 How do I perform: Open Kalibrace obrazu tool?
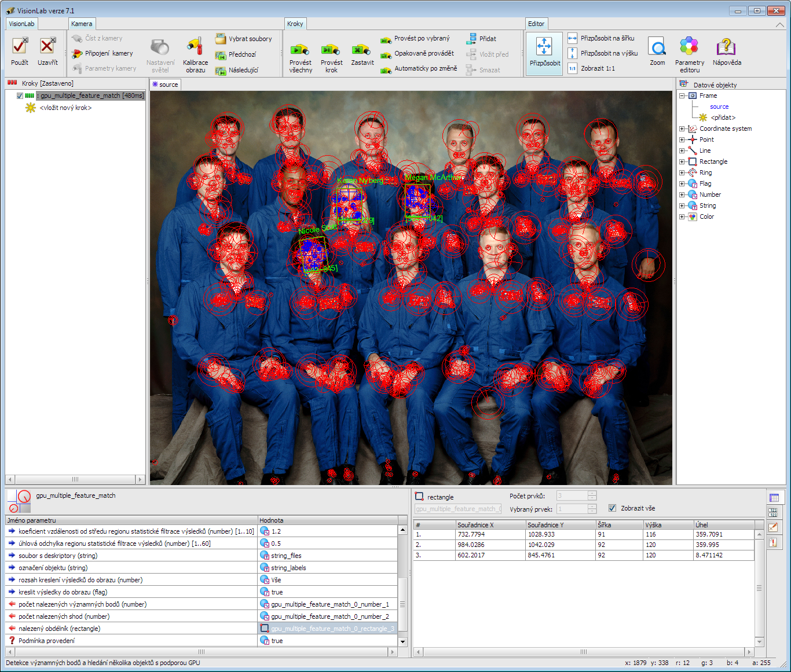click(x=195, y=46)
